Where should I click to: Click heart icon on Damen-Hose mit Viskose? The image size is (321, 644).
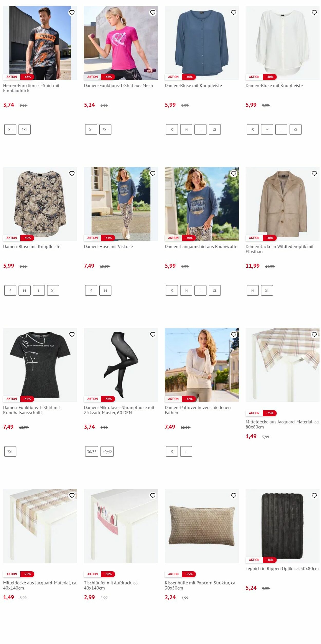coord(153,174)
